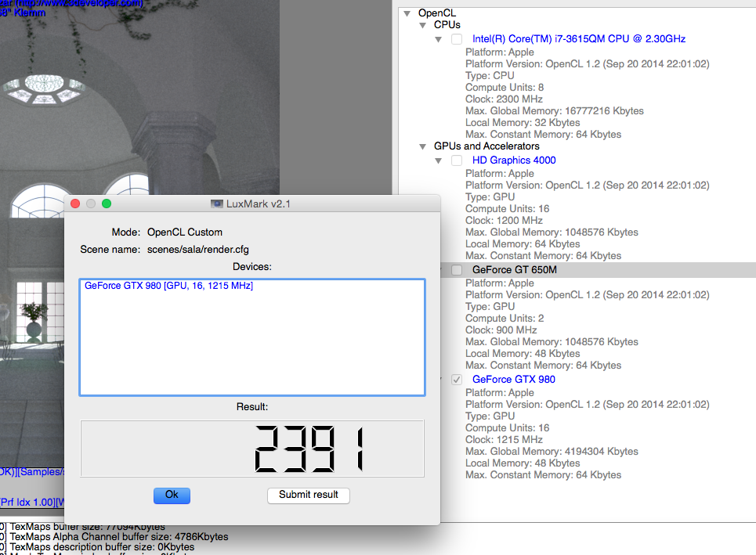Viewport: 756px width, 555px height.
Task: Click the '[Prf Idx 1.00]' status text
Action: (28, 503)
